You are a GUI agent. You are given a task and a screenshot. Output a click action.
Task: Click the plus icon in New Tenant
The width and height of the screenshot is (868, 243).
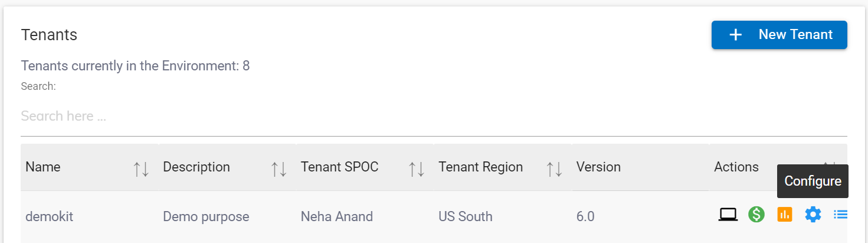[735, 35]
